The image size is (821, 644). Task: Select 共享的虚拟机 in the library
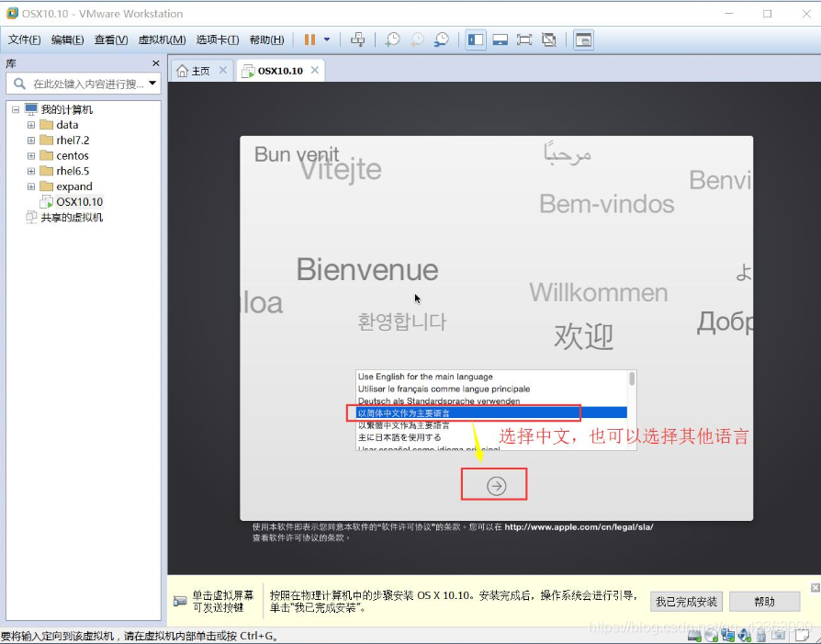tap(72, 218)
